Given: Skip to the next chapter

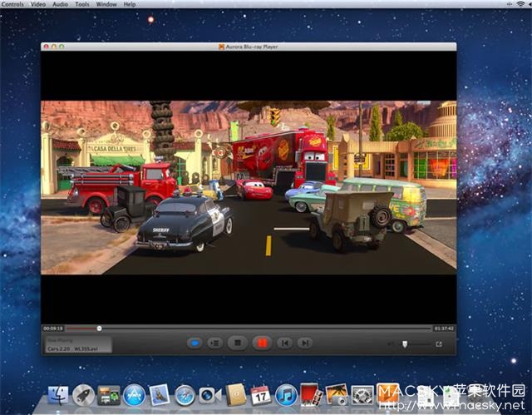Looking at the screenshot, I should (305, 343).
